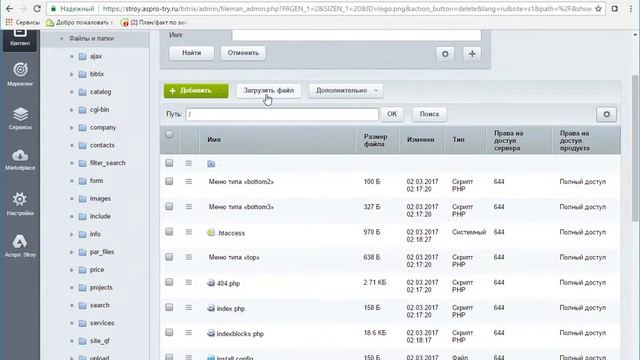
Task: Click the page vertical scrollbar
Action: (x=635, y=149)
